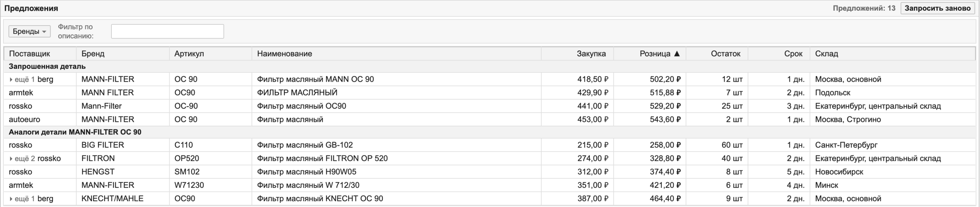
Task: Open the Бренды dropdown filter
Action: tap(29, 31)
